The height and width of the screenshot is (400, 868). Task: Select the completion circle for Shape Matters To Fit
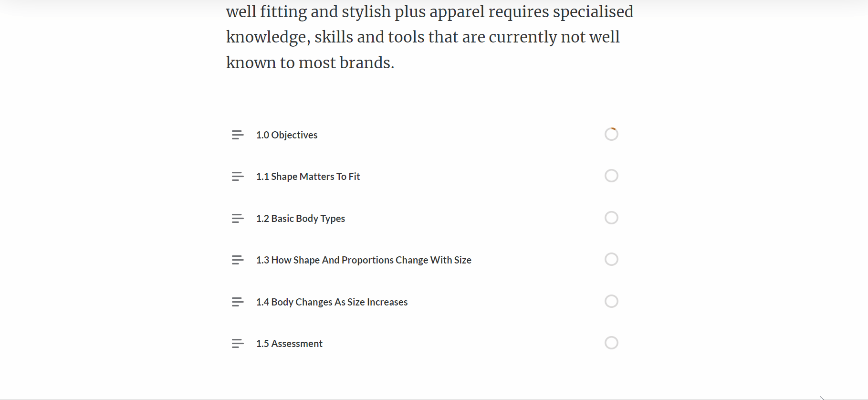pyautogui.click(x=611, y=176)
